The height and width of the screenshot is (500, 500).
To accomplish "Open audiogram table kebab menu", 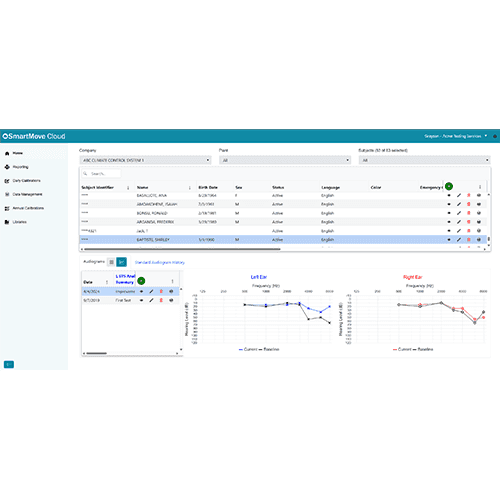I will tap(172, 282).
